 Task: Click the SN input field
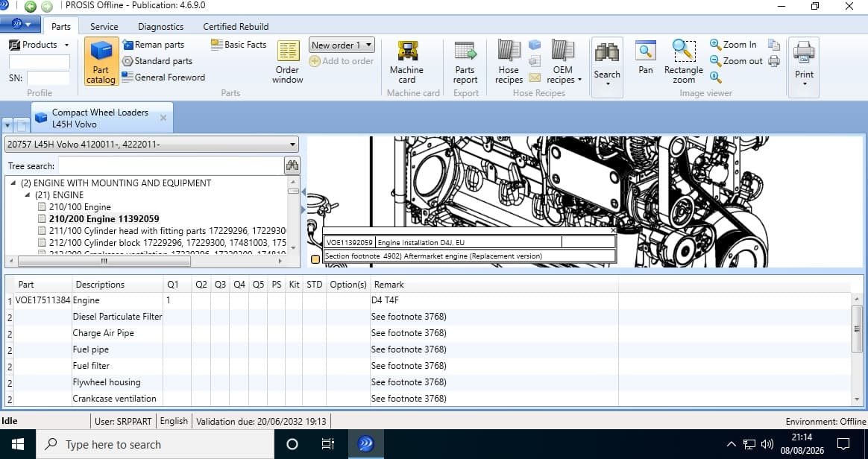pos(48,78)
